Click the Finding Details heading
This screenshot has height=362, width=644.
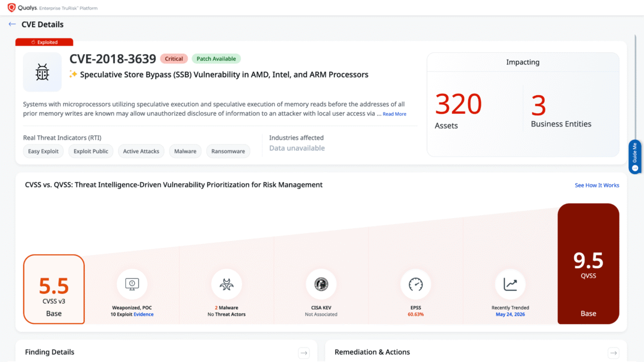tap(50, 352)
